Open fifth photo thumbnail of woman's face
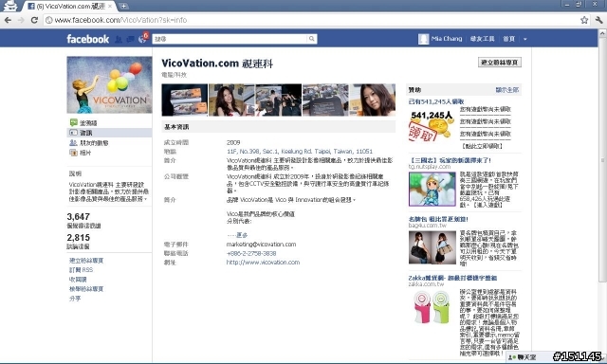The height and width of the screenshot is (364, 607). click(x=372, y=100)
